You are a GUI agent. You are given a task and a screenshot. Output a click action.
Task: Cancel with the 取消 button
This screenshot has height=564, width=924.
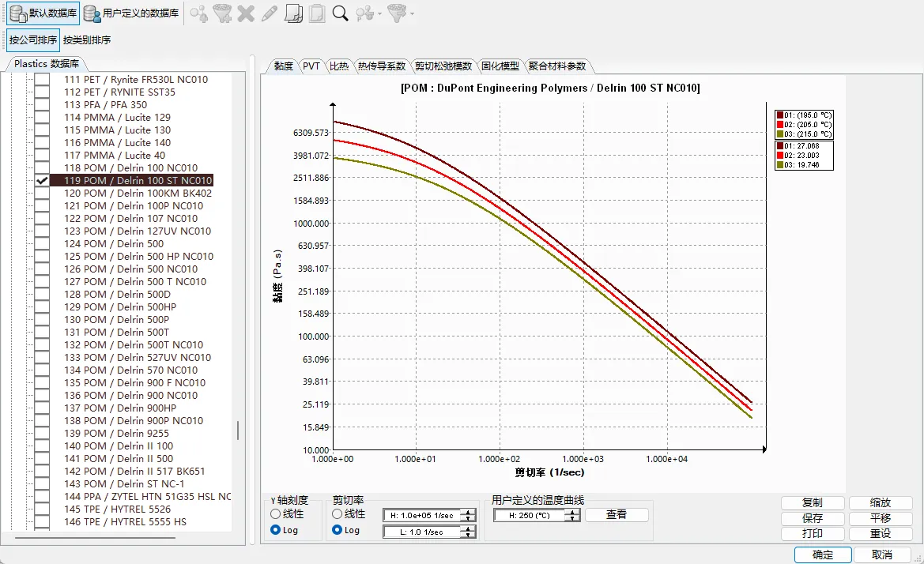pos(882,555)
